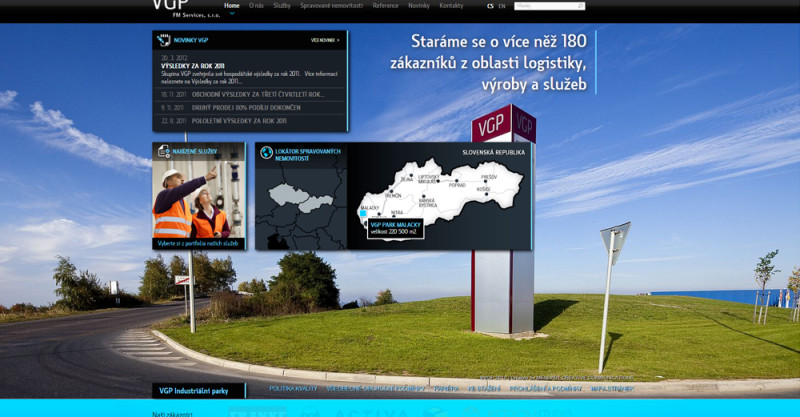800x417 pixels.
Task: Open the Druhý prodej 80% podílu dokončen news
Action: coord(246,108)
